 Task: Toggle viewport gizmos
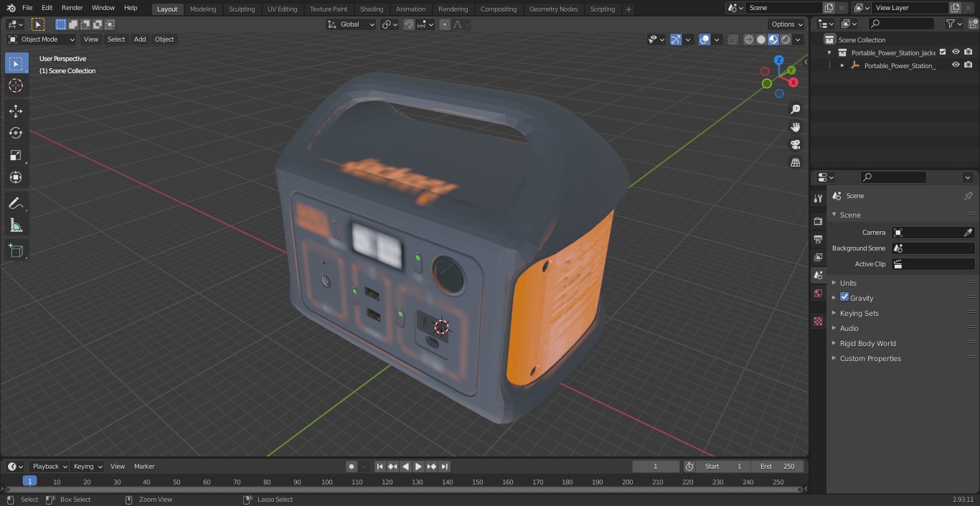676,39
